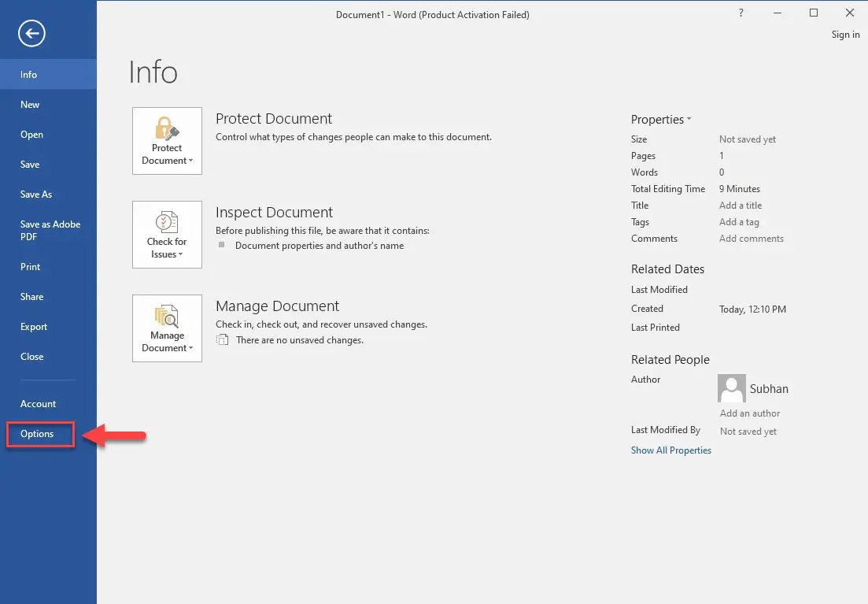Viewport: 868px width, 604px height.
Task: Click the unsaved changes document icon
Action: click(222, 339)
